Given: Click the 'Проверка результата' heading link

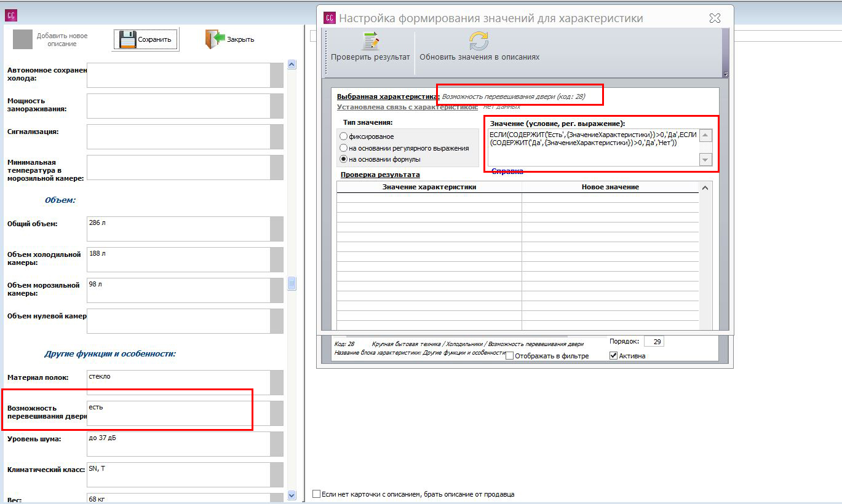Looking at the screenshot, I should 380,175.
